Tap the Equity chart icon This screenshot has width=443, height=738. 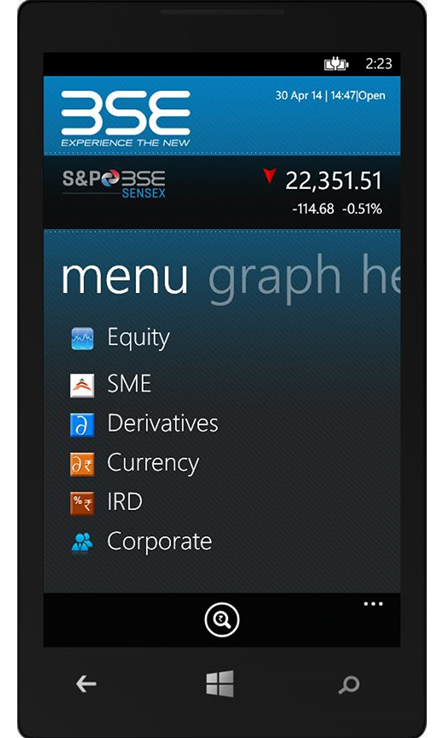tap(82, 339)
